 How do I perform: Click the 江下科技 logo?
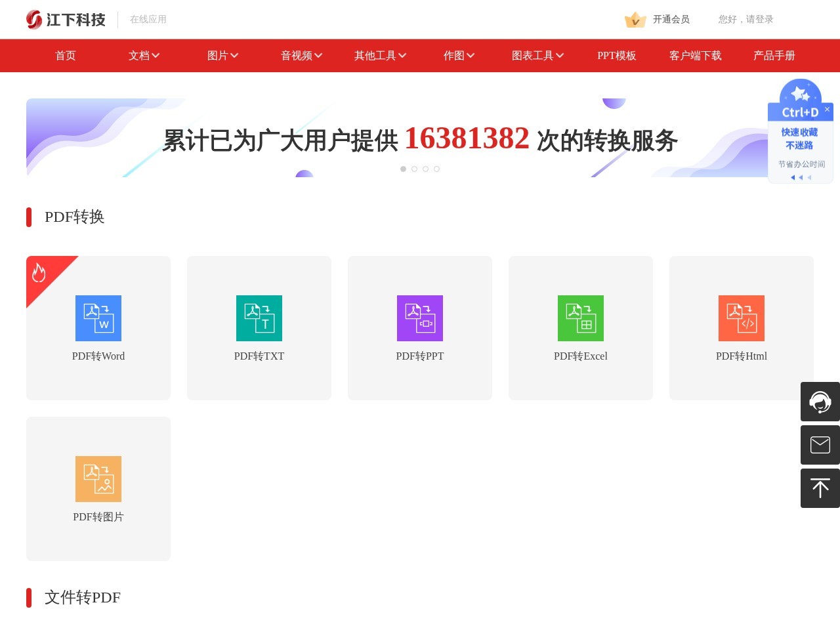point(66,20)
